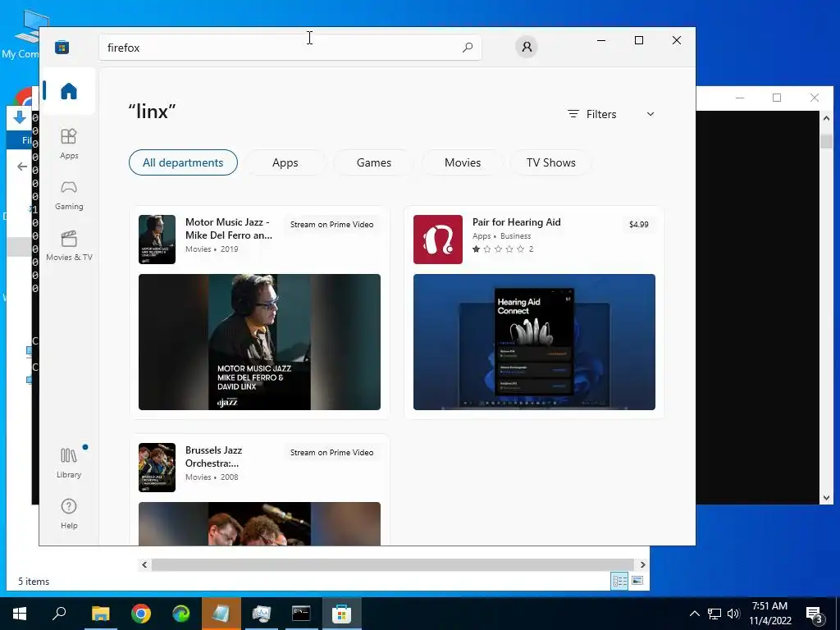Viewport: 840px width, 630px height.
Task: Click the Microsoft Store taskbar icon
Action: pyautogui.click(x=341, y=614)
